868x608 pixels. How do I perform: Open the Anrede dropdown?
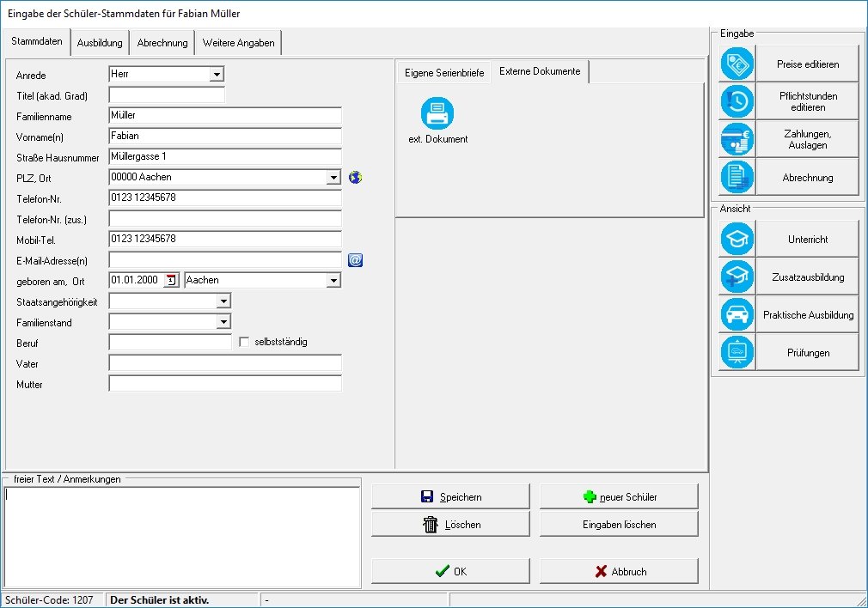[x=217, y=74]
